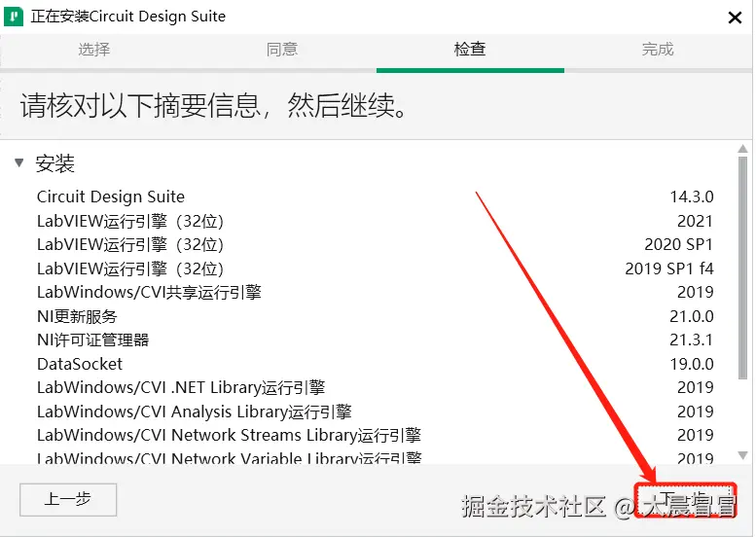Select the Circuit Design Suite row
756x537 pixels.
pos(376,197)
